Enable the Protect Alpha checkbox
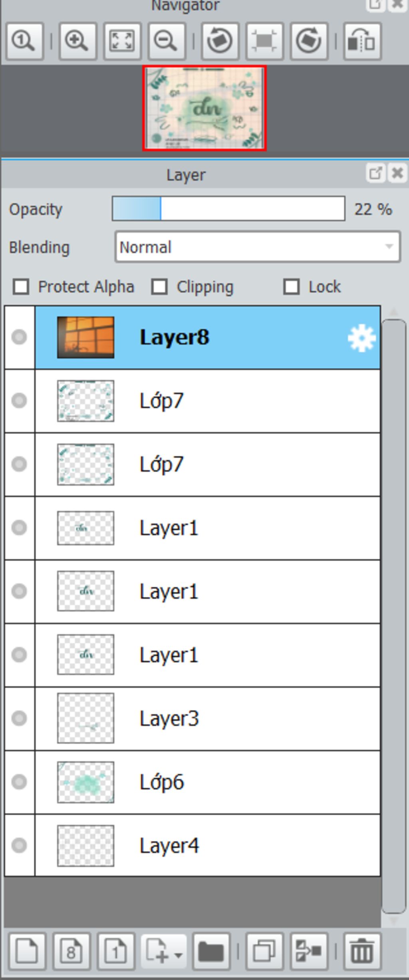The width and height of the screenshot is (409, 980). [x=21, y=287]
